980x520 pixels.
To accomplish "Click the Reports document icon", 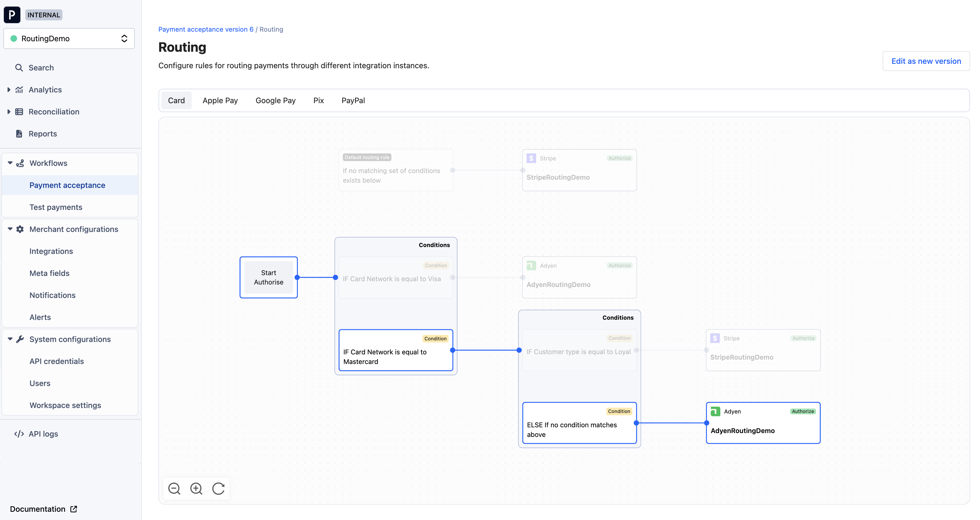I will [x=19, y=134].
